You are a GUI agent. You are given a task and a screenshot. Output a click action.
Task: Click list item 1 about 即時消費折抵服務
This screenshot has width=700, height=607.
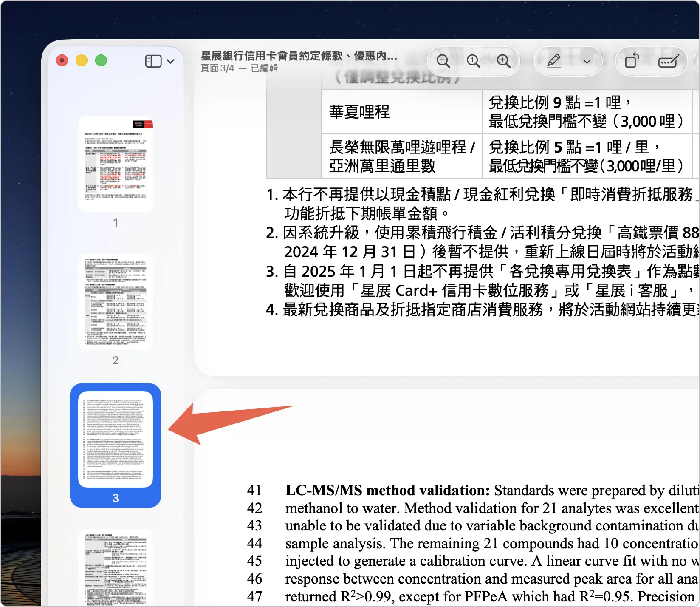(483, 204)
